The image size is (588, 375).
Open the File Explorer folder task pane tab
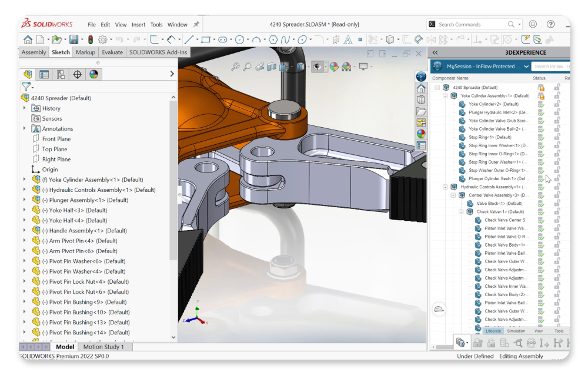pyautogui.click(x=421, y=111)
